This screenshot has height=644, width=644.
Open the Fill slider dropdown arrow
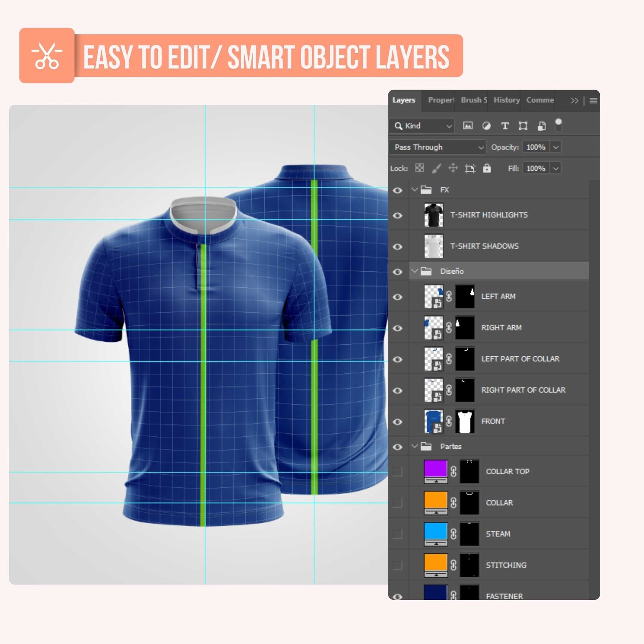pyautogui.click(x=556, y=168)
